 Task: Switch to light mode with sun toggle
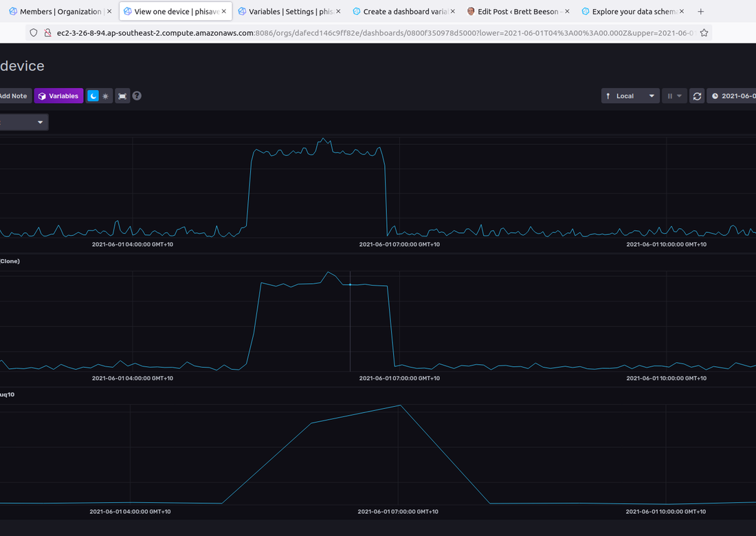[x=106, y=96]
